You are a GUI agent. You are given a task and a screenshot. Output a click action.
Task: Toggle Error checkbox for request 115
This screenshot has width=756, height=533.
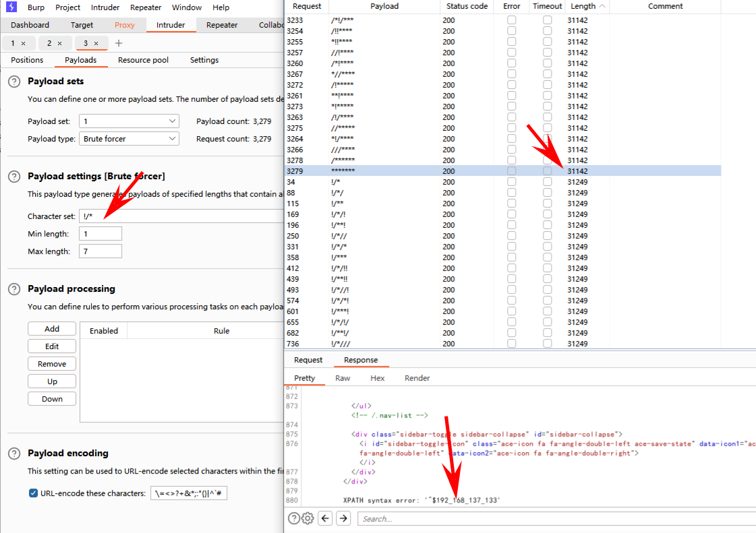point(512,203)
